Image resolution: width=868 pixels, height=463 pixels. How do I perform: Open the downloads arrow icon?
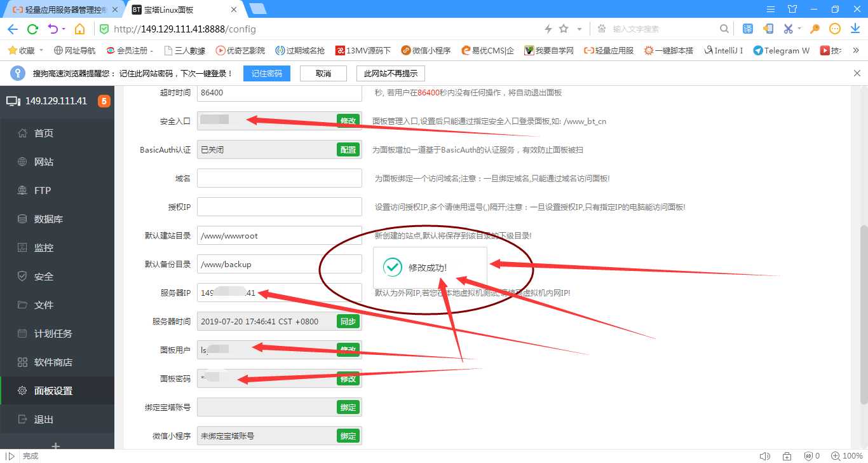click(855, 29)
